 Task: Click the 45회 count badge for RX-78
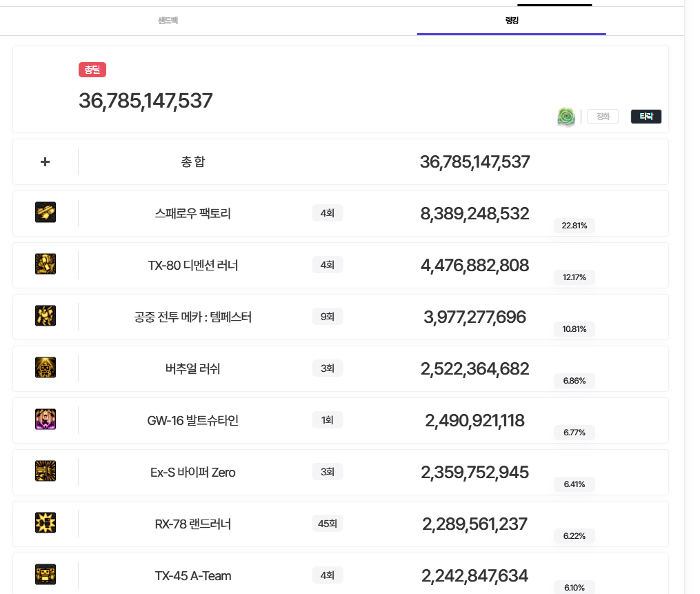coord(328,524)
